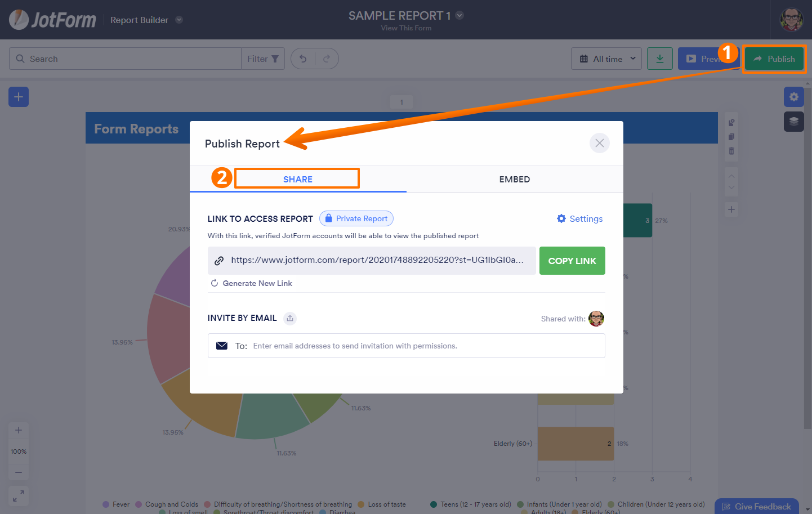Click the Elderly (60+) bar in the chart

pos(575,444)
